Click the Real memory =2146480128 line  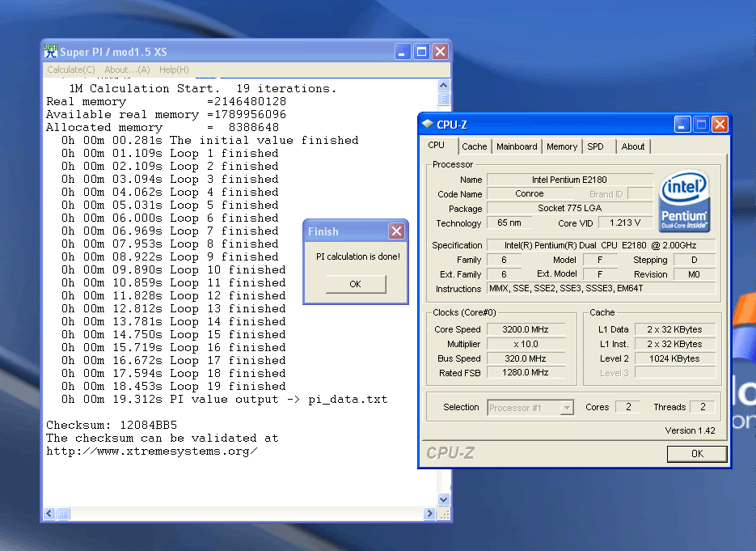point(166,101)
